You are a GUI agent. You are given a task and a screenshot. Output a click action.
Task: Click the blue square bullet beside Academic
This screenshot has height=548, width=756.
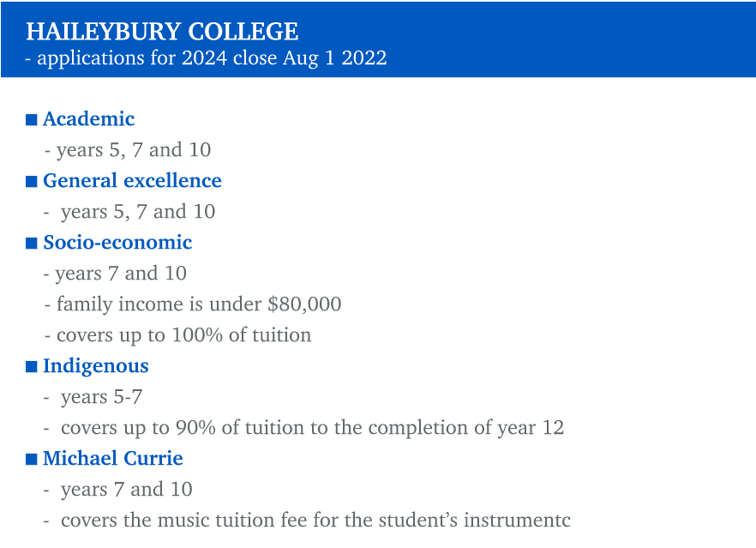32,120
